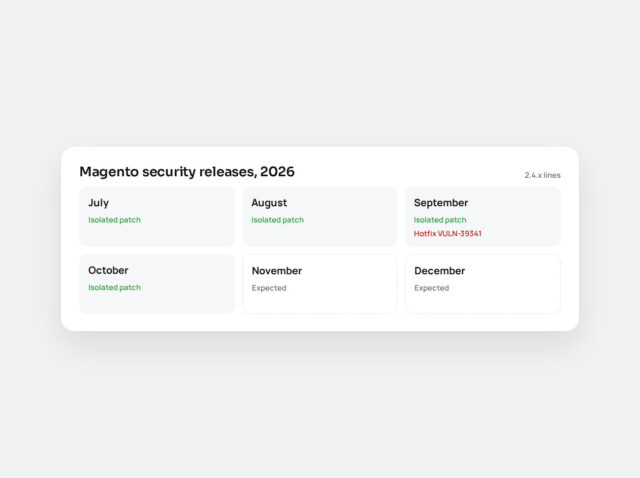
Task: Click 'Expected' status under December
Action: [x=431, y=288]
